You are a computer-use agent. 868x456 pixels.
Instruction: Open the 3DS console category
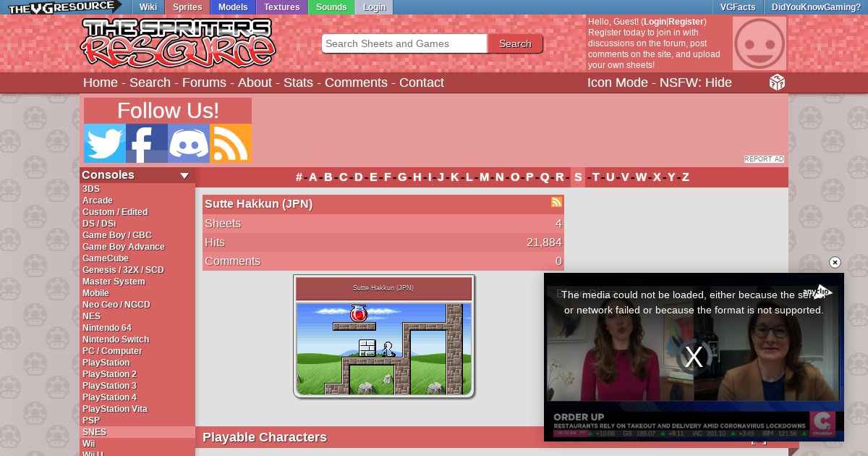coord(137,189)
